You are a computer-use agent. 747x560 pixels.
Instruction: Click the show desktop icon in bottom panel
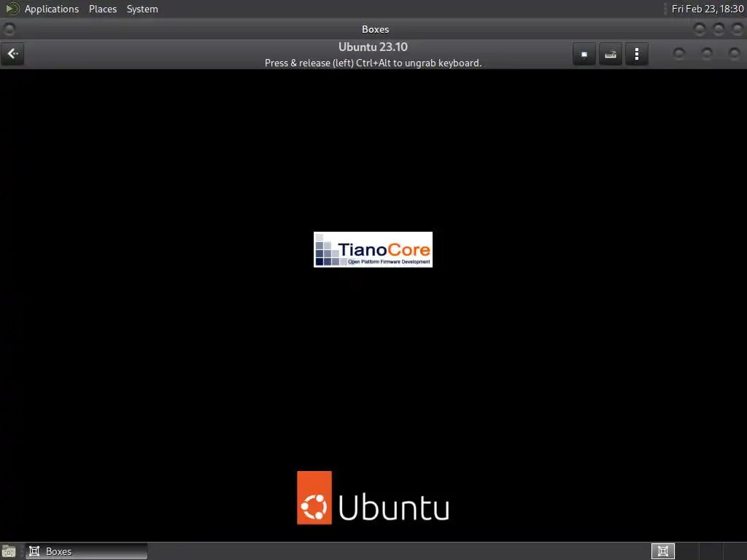(x=9, y=551)
